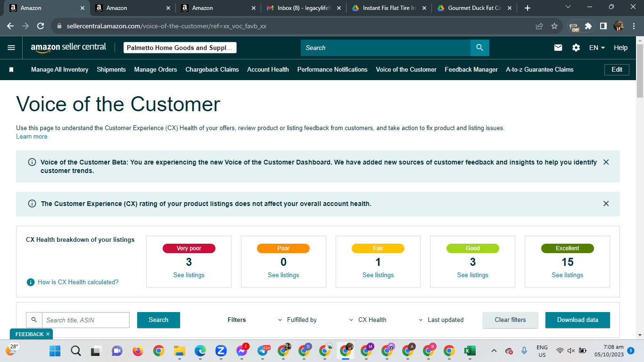Click the magnifier icon beside the ASIN search

click(x=34, y=320)
